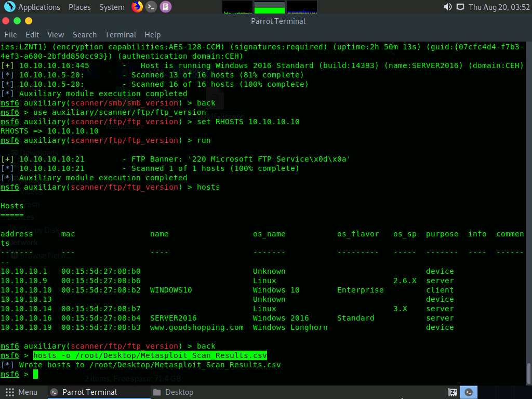
Task: Click the 'Parrot Terminal' window title
Action: click(x=278, y=21)
